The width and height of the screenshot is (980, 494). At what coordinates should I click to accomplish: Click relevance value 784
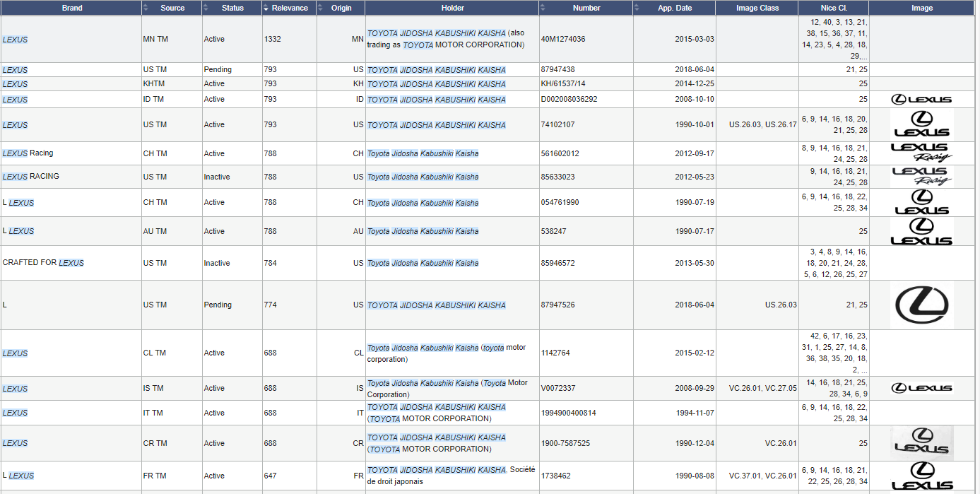[271, 263]
